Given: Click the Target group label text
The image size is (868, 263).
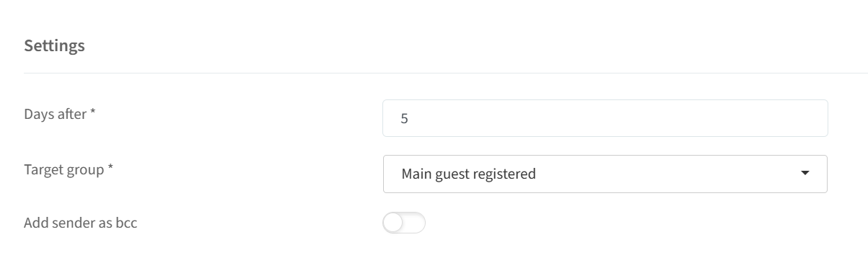Looking at the screenshot, I should click(x=63, y=171).
